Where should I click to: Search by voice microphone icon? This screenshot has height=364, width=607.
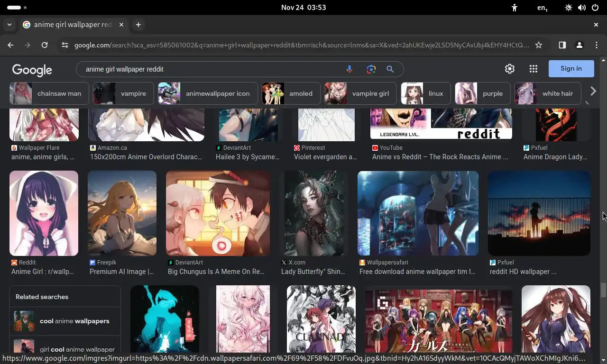349,69
